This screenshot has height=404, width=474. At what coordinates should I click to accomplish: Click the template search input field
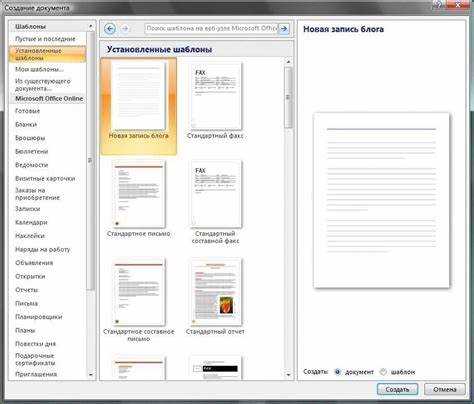(212, 29)
